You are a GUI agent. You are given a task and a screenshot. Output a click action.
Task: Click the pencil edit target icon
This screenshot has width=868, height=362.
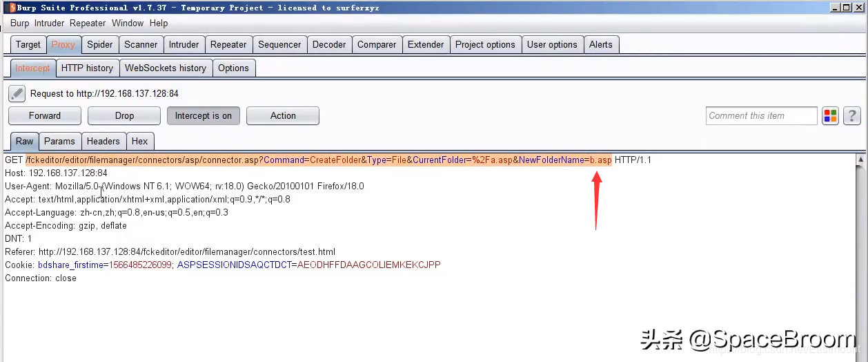coord(17,93)
